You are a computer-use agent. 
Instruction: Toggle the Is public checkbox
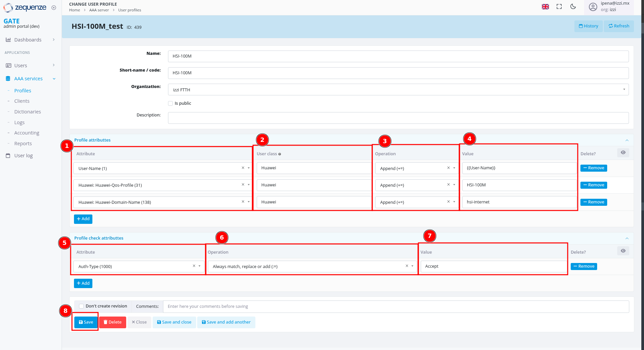(x=170, y=103)
